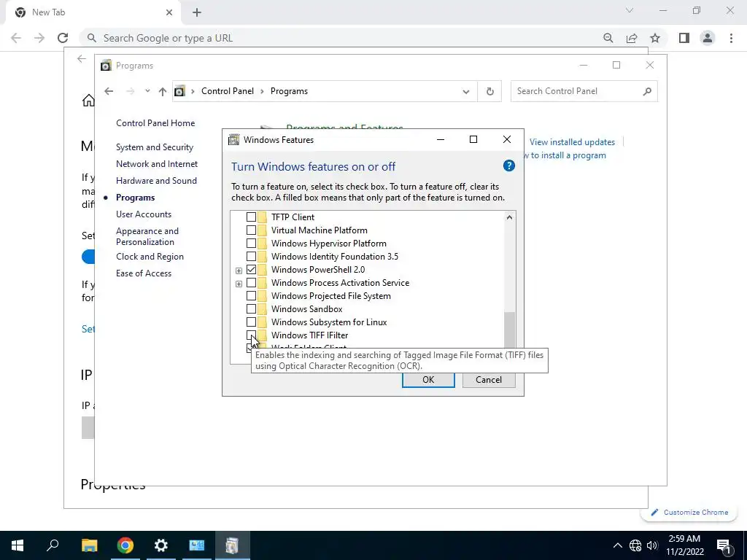
Task: Click the TFTP Client folder icon
Action: (262, 217)
